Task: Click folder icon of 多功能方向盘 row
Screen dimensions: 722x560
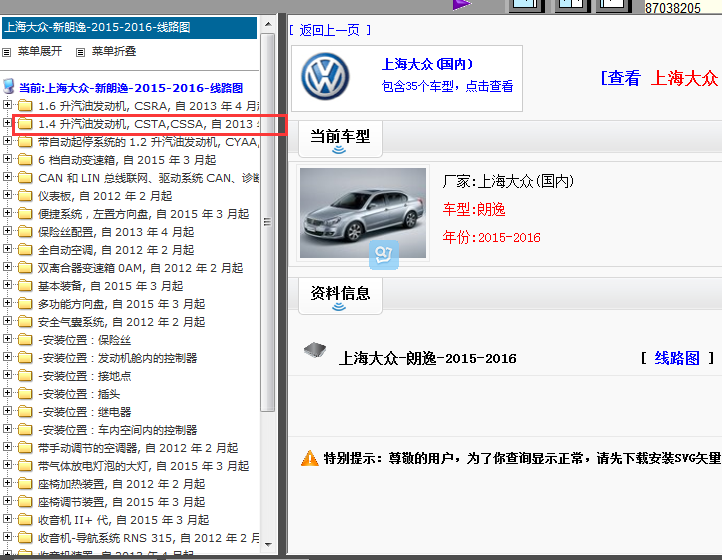Action: (x=25, y=303)
